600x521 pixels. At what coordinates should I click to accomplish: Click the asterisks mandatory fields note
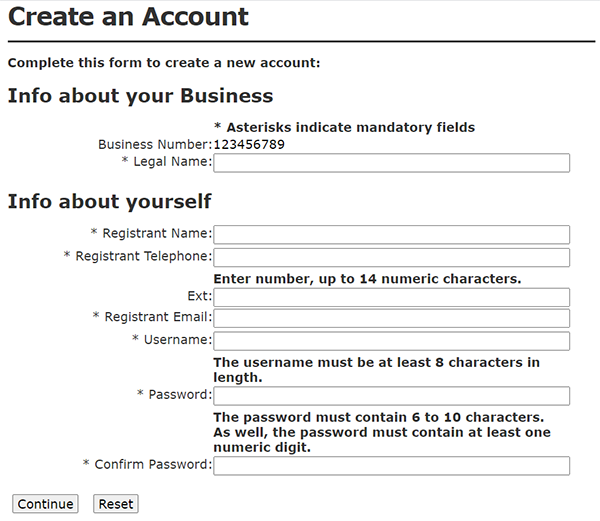(x=344, y=127)
